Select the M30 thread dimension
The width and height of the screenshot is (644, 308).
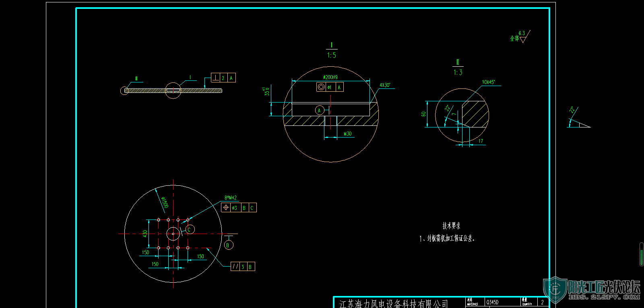coord(348,134)
